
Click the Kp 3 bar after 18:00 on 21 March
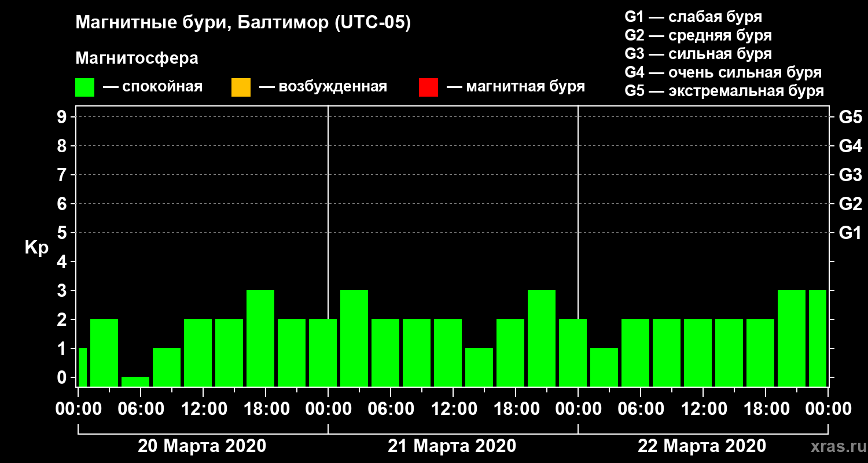click(542, 338)
